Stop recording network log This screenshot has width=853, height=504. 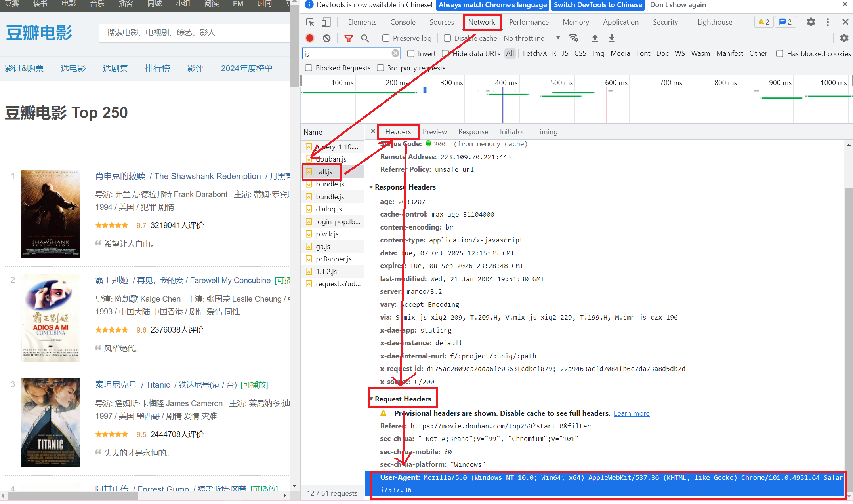(x=310, y=38)
